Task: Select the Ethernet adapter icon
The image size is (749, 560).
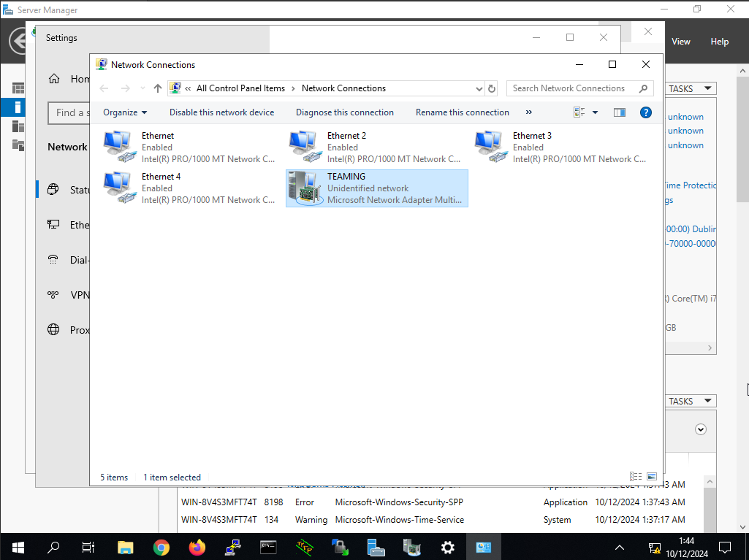Action: [x=118, y=147]
